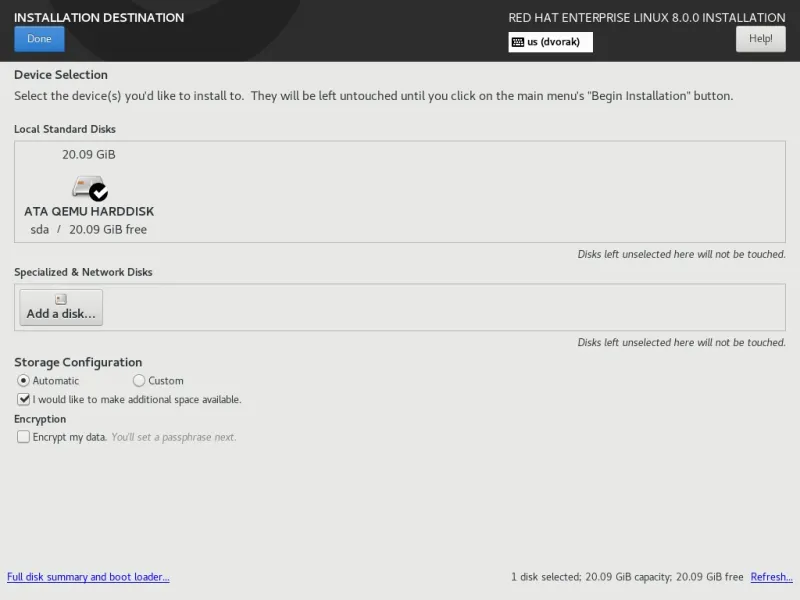Click the Storage Configuration section heading

tap(78, 362)
